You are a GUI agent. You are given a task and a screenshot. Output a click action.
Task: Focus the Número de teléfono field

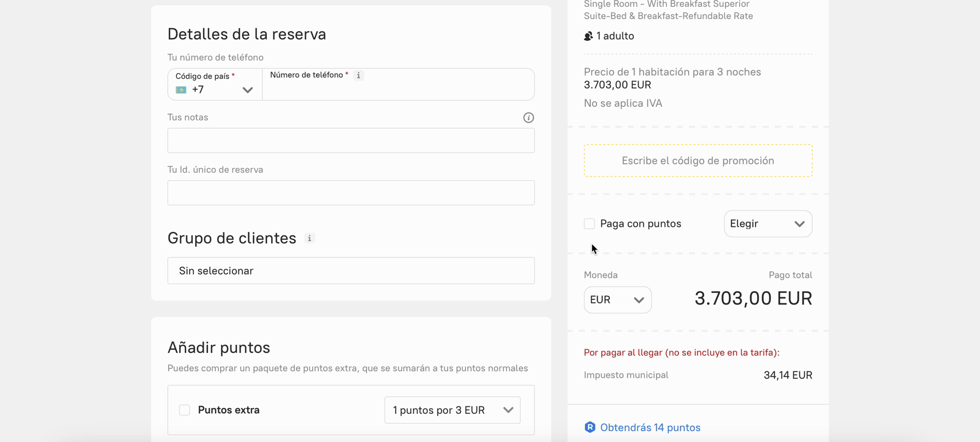click(397, 90)
